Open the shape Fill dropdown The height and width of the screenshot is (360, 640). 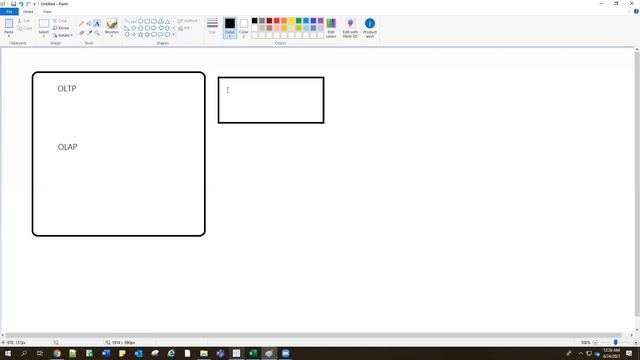[185, 28]
